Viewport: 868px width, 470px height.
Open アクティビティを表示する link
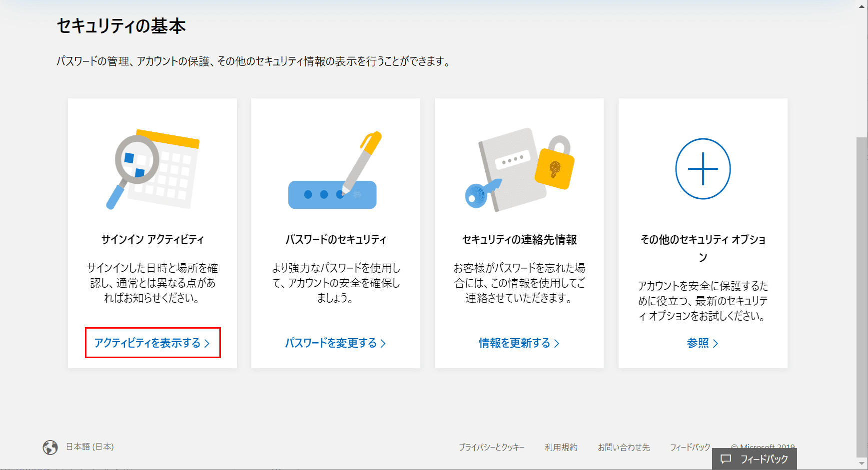coord(152,343)
